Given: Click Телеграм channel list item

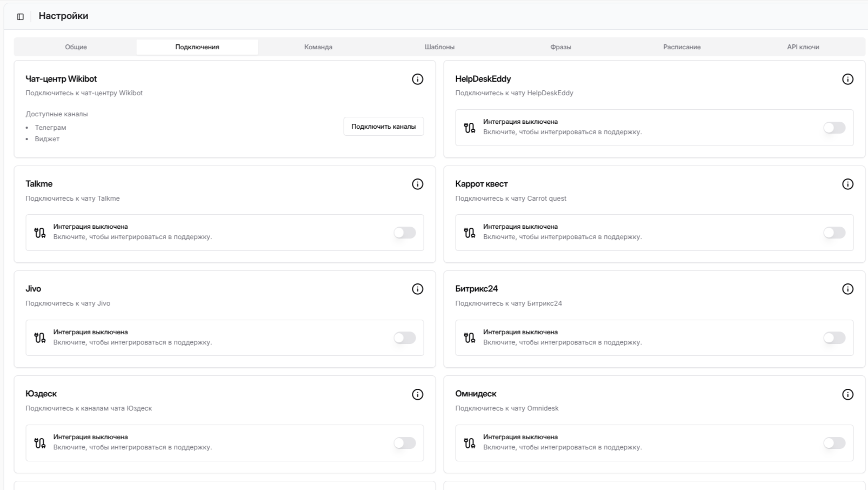Looking at the screenshot, I should tap(50, 128).
